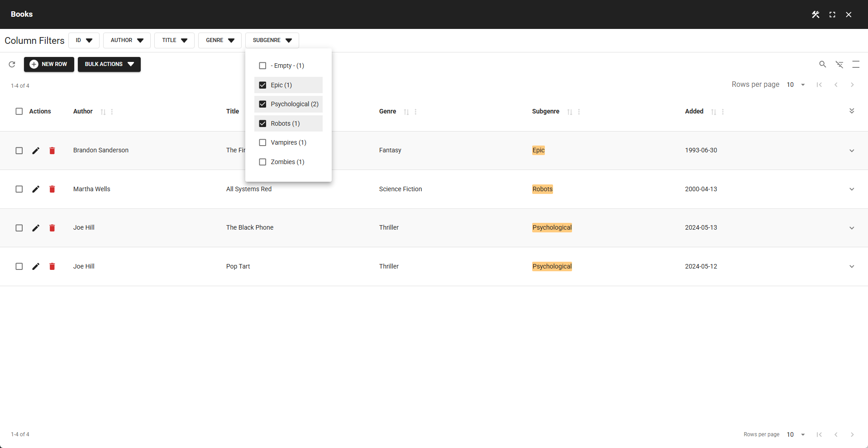Edit the Brandon Sanderson row
Viewport: 868px width, 448px height.
click(36, 151)
